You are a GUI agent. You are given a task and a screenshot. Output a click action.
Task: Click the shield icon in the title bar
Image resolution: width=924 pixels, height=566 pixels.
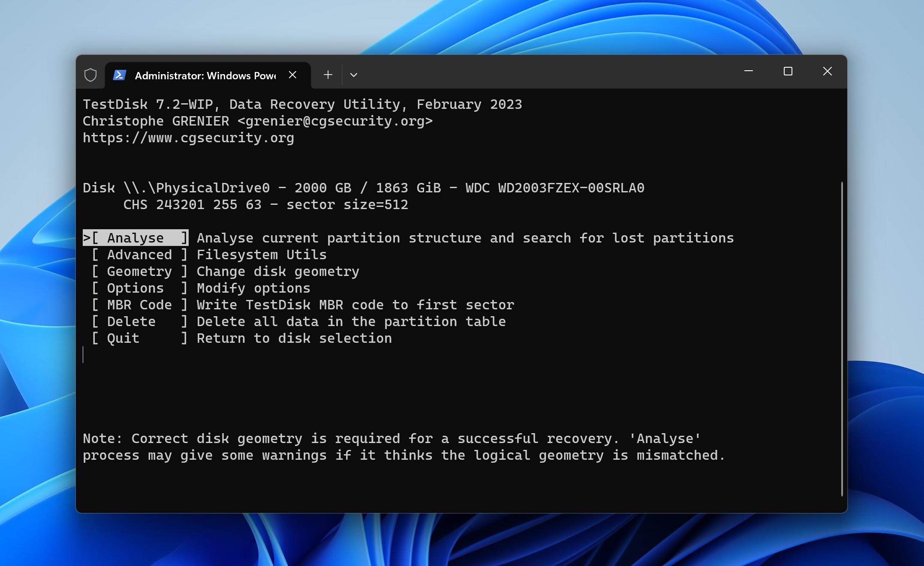coord(90,75)
